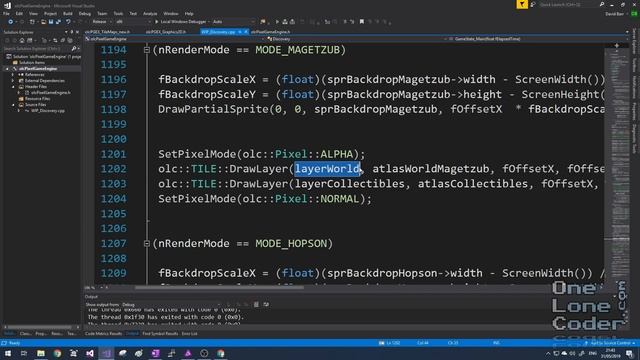The width and height of the screenshot is (640, 360).
Task: Open the Tools menu
Action: (118, 13)
